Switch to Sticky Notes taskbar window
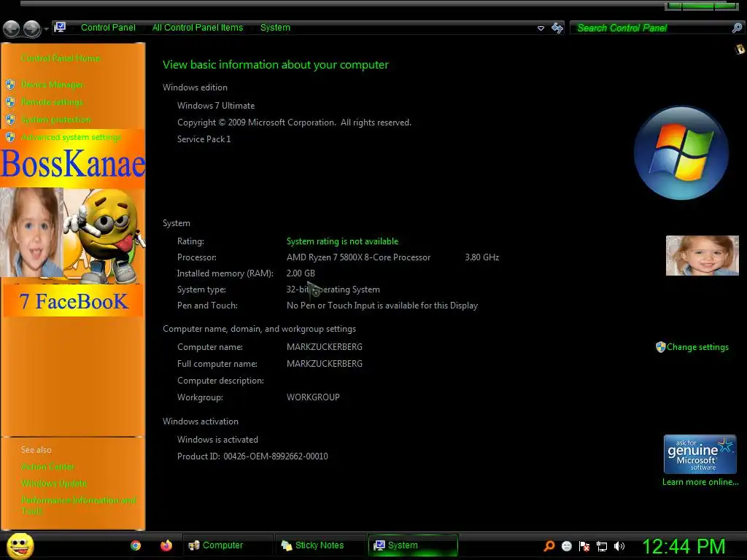The width and height of the screenshot is (747, 560). pos(320,545)
